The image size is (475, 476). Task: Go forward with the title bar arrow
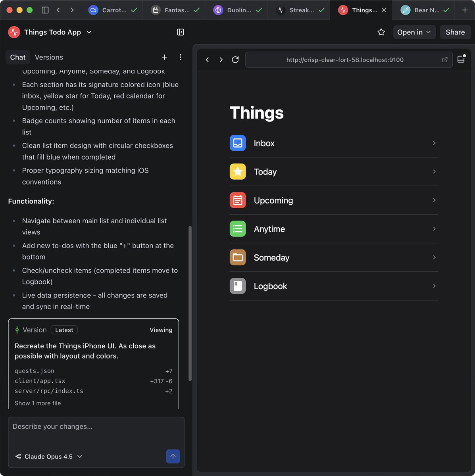pos(72,10)
